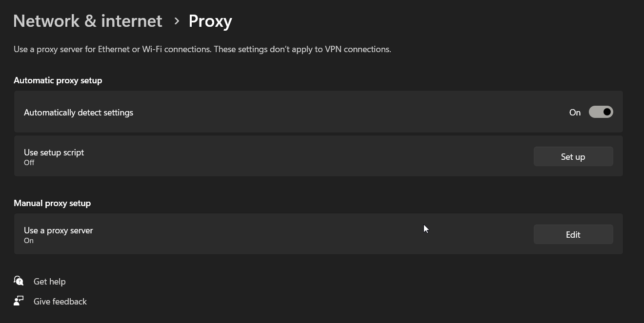The image size is (644, 323).
Task: Click the Automatically detect settings label
Action: (x=79, y=113)
